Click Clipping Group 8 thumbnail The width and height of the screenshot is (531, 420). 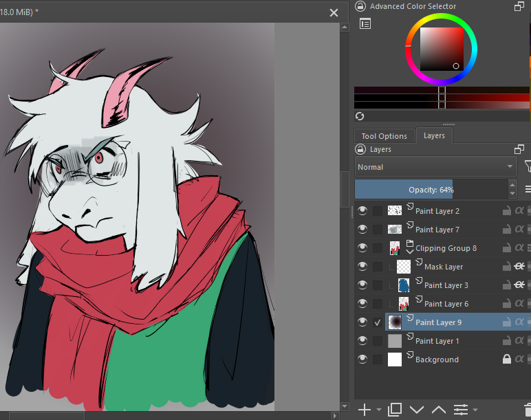395,247
